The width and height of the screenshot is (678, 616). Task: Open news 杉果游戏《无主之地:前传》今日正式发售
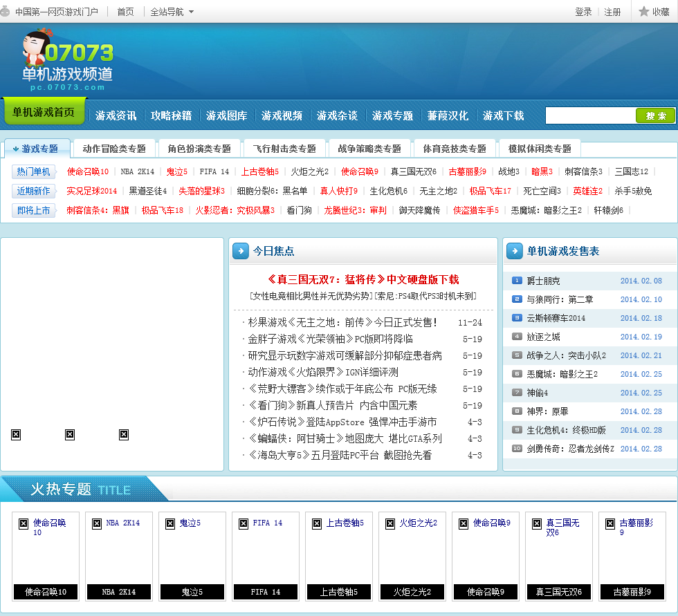click(342, 322)
